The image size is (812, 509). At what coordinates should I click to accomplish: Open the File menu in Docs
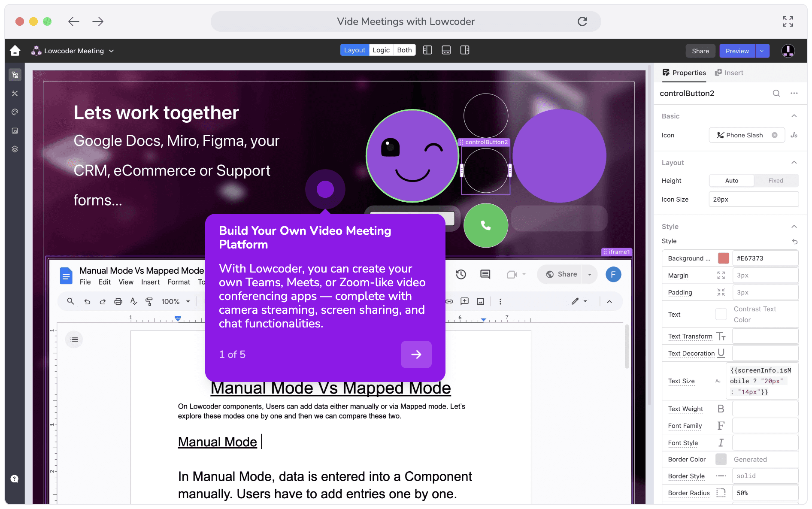point(85,282)
